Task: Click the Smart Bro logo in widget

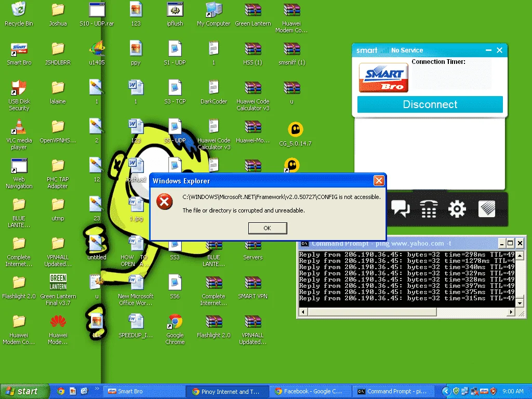Action: [383, 78]
